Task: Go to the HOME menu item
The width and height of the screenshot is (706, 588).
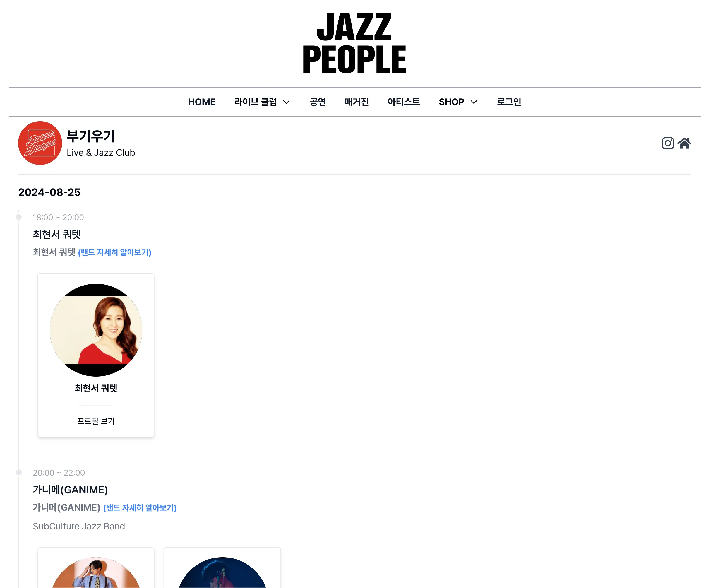Action: pos(202,102)
